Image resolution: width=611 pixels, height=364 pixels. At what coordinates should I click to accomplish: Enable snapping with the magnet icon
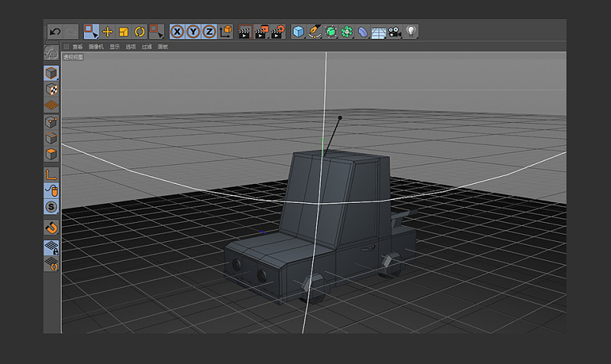tap(51, 227)
